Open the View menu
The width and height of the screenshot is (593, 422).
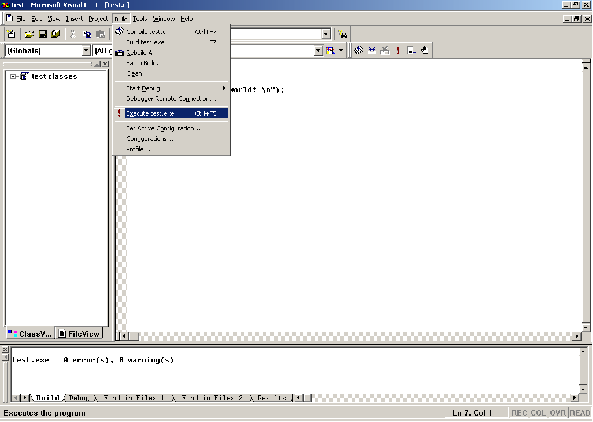pyautogui.click(x=54, y=18)
